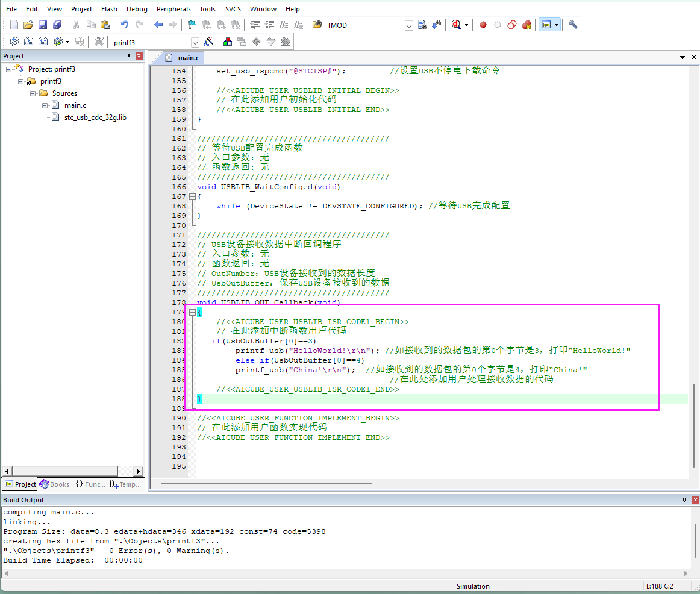The image size is (700, 594).
Task: Close the Build Output panel
Action: click(x=695, y=500)
